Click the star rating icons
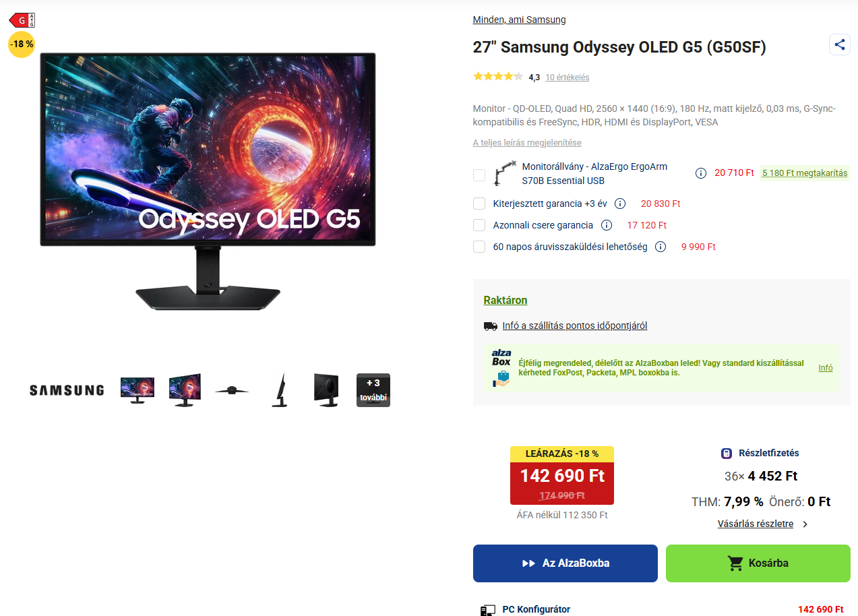 coord(498,77)
